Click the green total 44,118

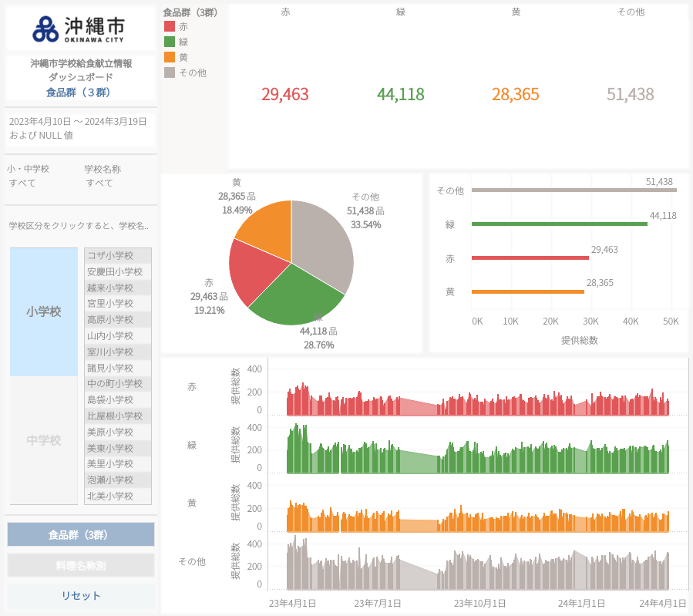point(400,94)
